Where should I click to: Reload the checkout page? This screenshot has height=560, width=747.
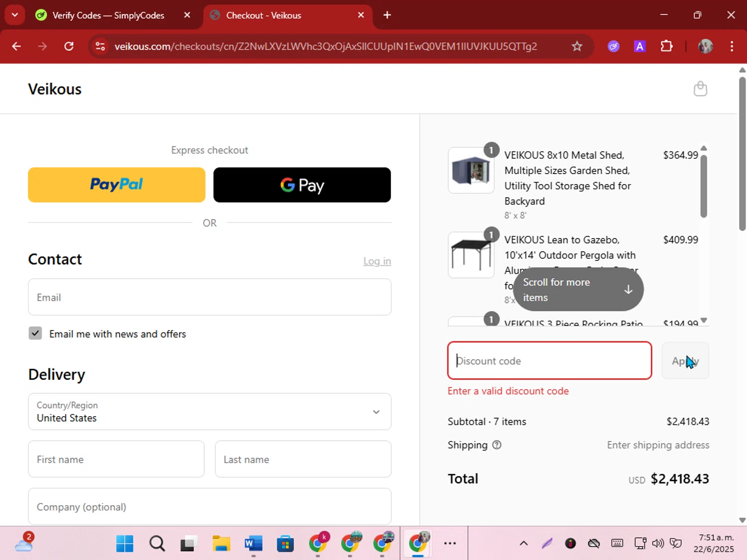click(x=69, y=46)
